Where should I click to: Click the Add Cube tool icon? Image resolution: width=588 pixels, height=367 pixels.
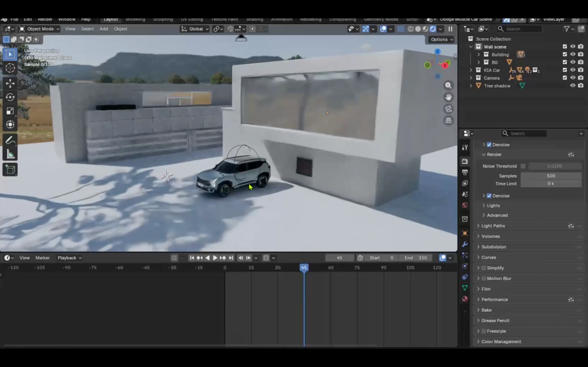[x=10, y=169]
